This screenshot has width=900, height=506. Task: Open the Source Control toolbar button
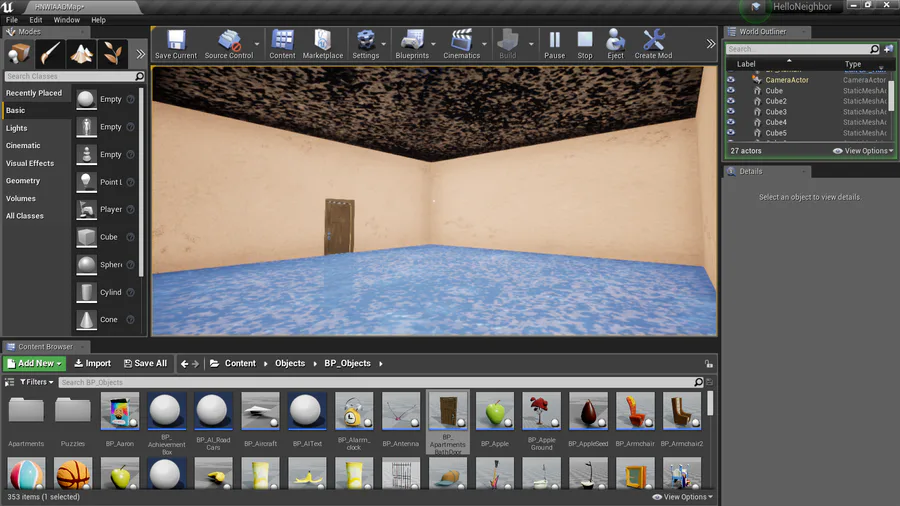click(228, 45)
